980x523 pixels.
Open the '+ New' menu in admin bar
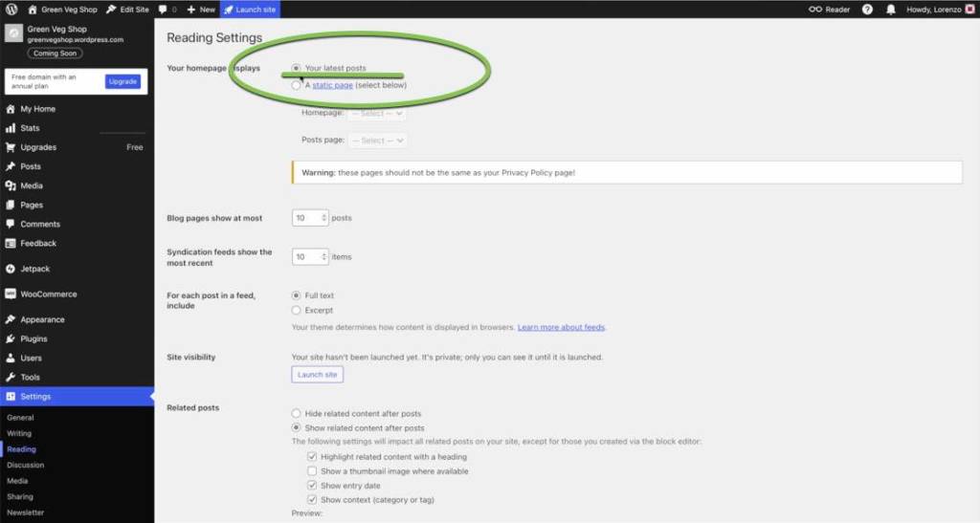point(201,9)
